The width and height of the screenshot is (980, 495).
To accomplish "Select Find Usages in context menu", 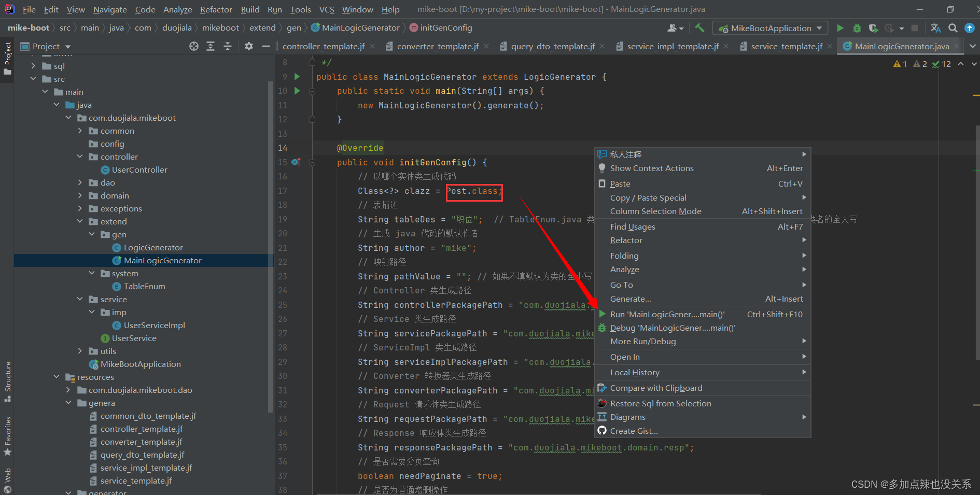I will click(703, 227).
